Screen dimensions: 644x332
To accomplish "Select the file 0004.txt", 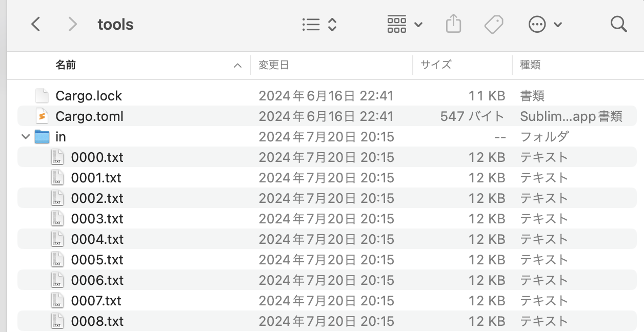I will pyautogui.click(x=97, y=239).
